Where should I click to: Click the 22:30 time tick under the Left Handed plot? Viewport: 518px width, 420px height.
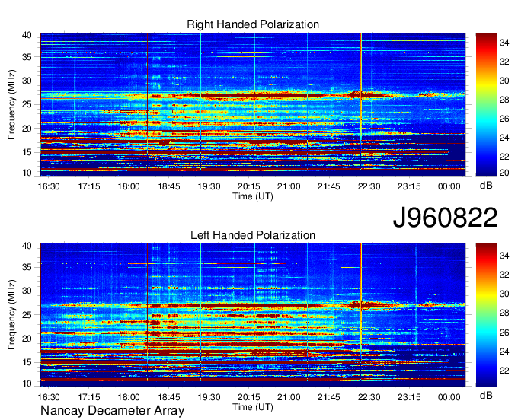click(x=369, y=397)
